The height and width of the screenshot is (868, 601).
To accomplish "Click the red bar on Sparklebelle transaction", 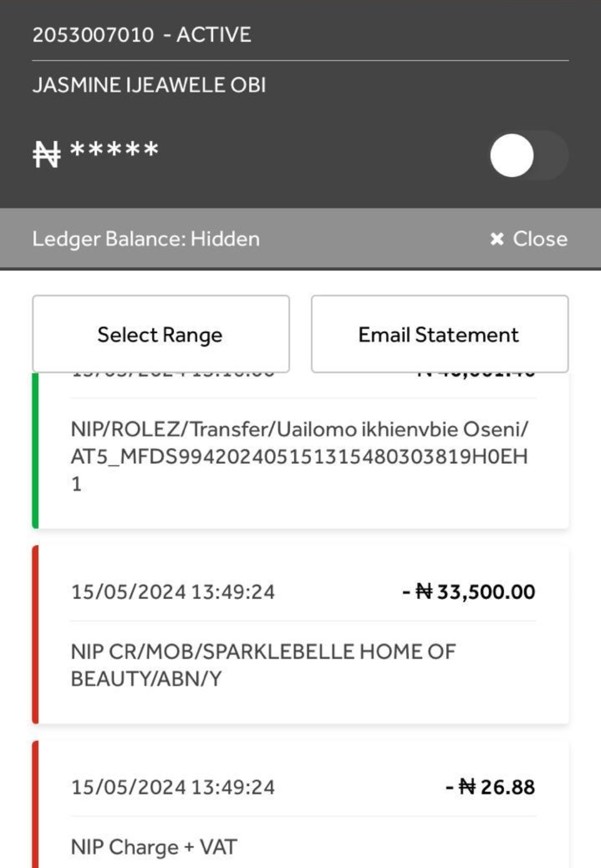I will pos(36,634).
